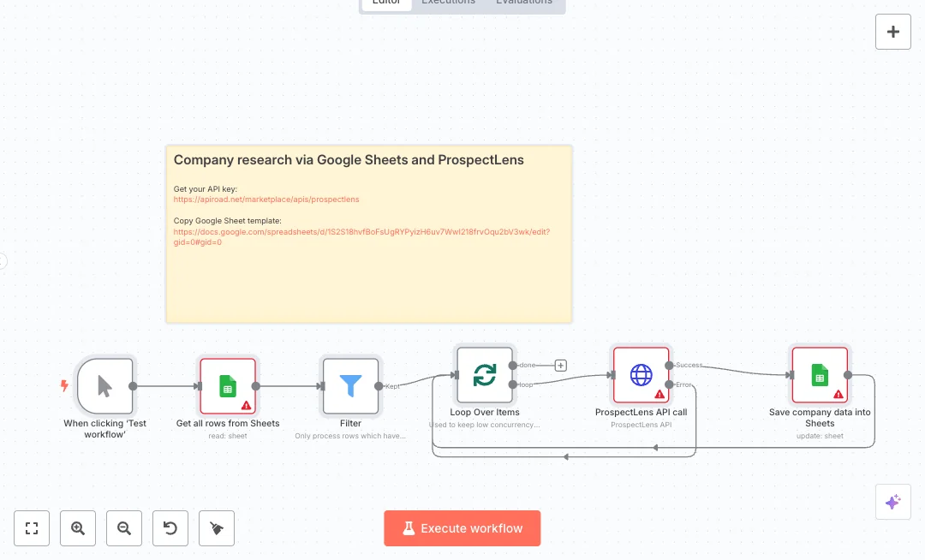Select the Loop Over Items node
Viewport: 925px width, 560px height.
[x=485, y=375]
